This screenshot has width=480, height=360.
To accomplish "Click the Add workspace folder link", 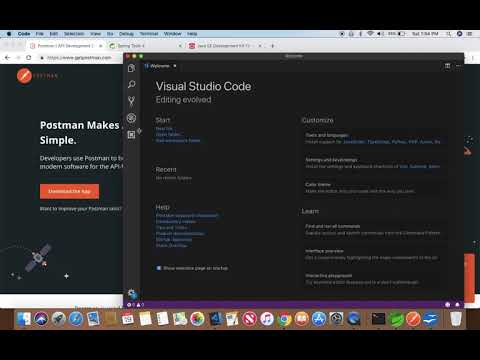I will pos(178,140).
